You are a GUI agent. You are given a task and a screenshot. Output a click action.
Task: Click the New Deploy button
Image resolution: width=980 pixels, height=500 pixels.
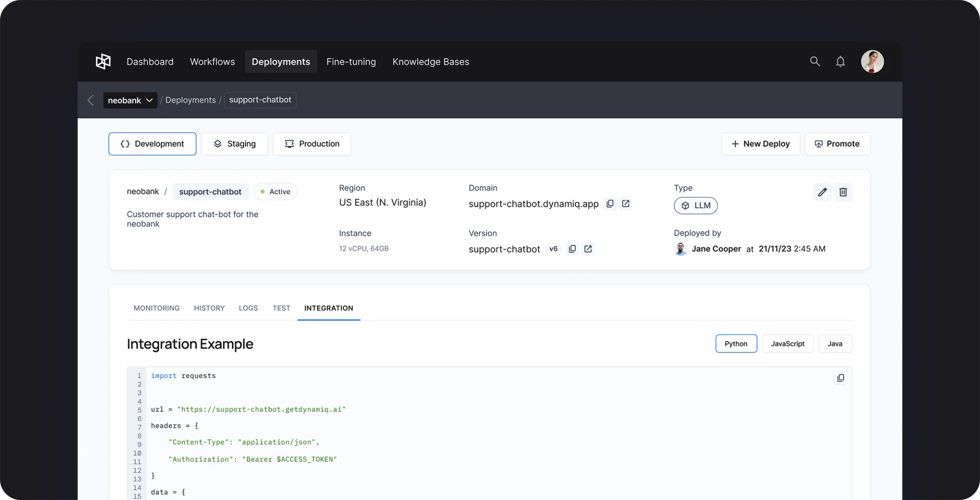[x=761, y=143]
